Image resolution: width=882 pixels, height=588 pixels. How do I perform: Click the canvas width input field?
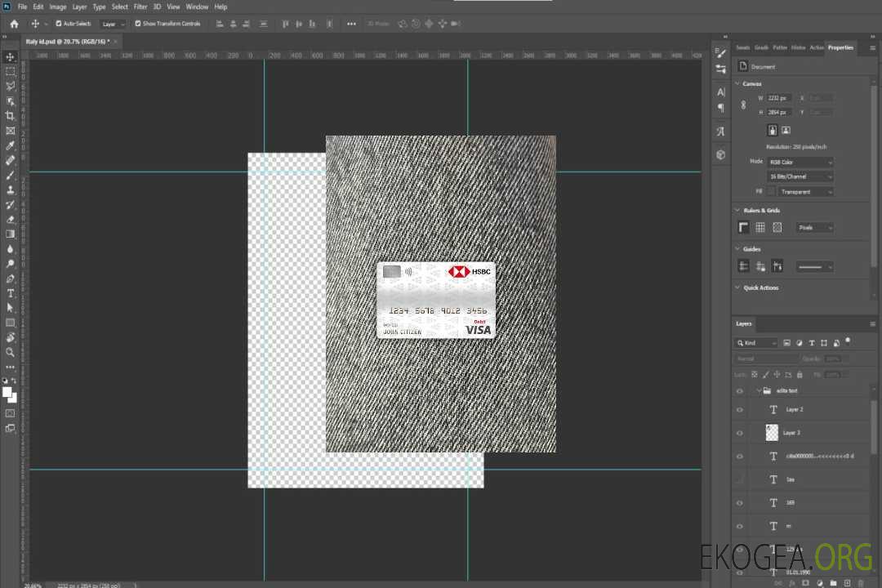click(780, 98)
